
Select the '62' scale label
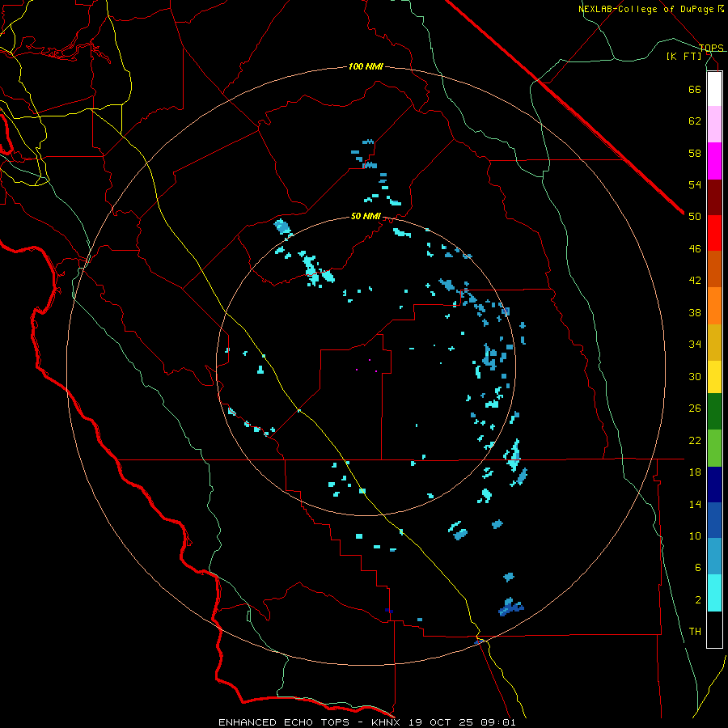[x=695, y=121]
